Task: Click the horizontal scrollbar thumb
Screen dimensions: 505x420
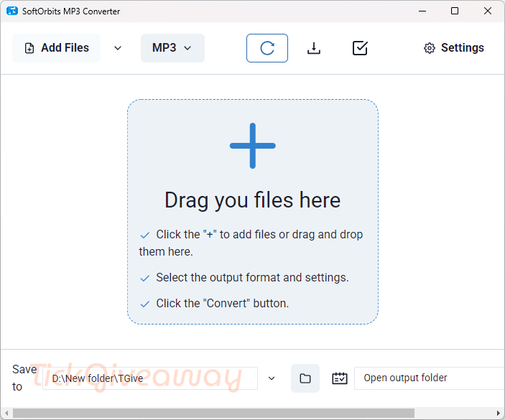Action: click(213, 413)
